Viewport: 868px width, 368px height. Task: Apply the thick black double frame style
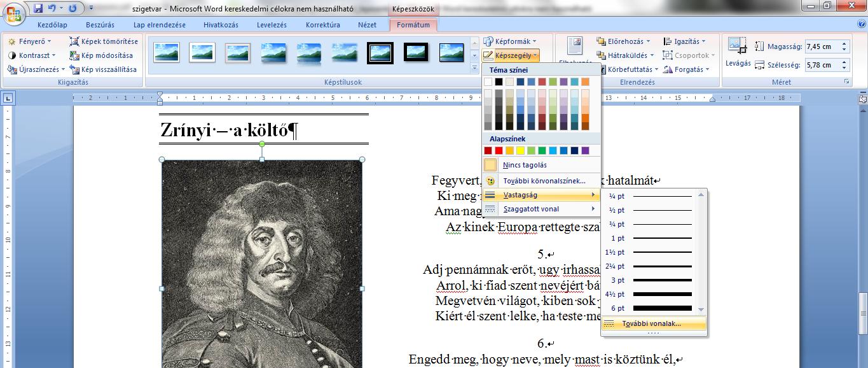pyautogui.click(x=380, y=53)
